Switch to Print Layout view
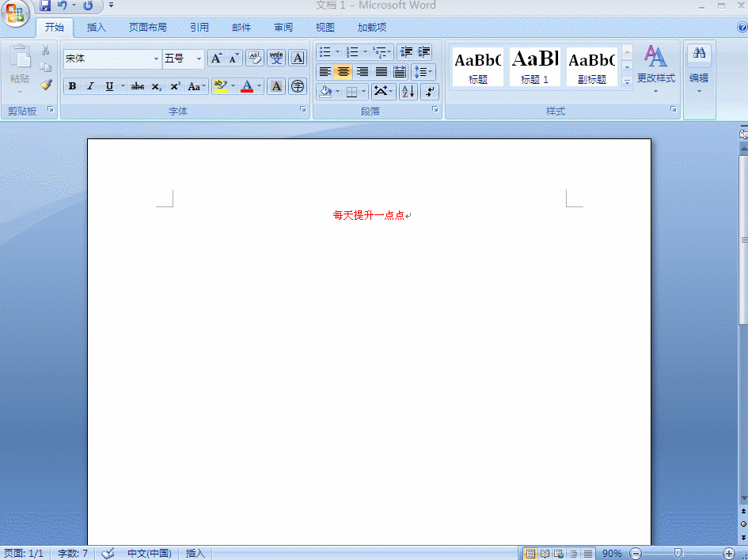The image size is (748, 560). [x=530, y=554]
